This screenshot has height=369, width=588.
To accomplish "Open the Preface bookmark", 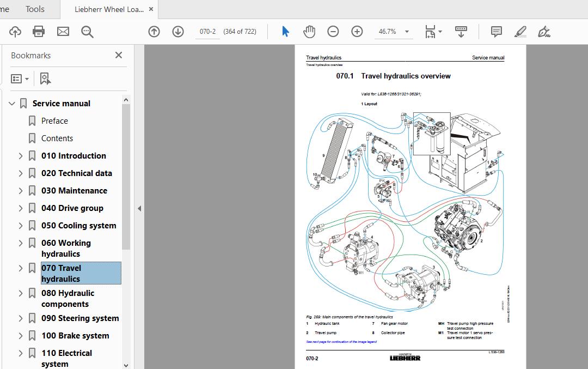I will click(x=55, y=121).
